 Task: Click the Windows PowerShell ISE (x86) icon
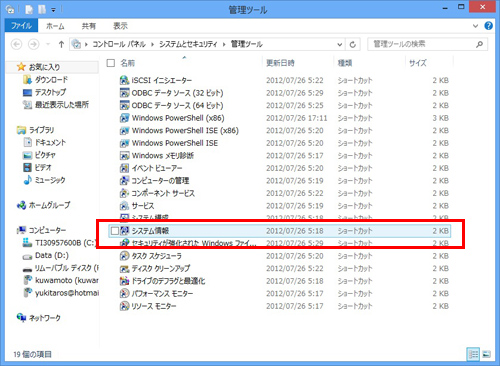(124, 131)
